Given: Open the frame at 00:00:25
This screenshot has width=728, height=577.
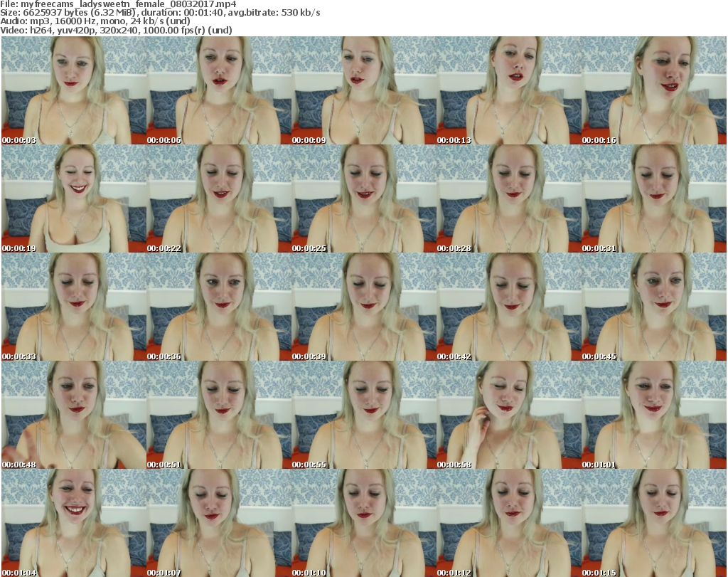Looking at the screenshot, I should (x=363, y=198).
